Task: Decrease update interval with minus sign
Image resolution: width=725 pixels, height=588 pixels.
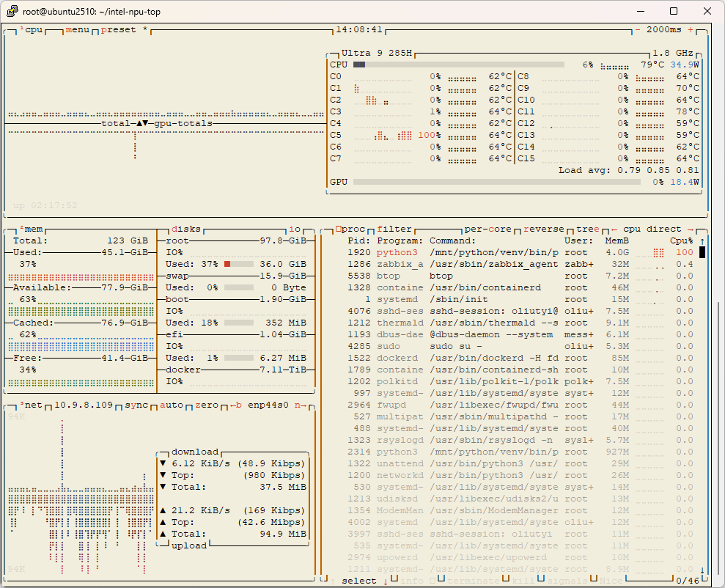Action: [x=638, y=30]
